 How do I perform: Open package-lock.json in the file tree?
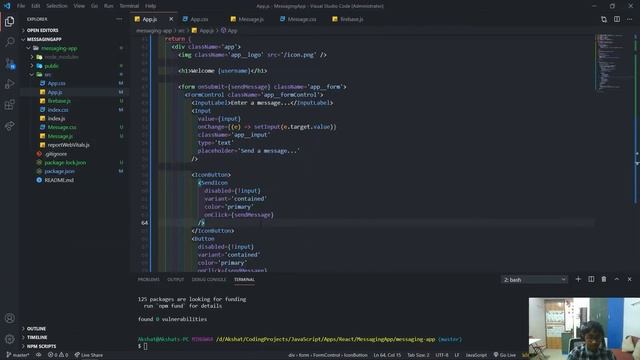[65, 162]
